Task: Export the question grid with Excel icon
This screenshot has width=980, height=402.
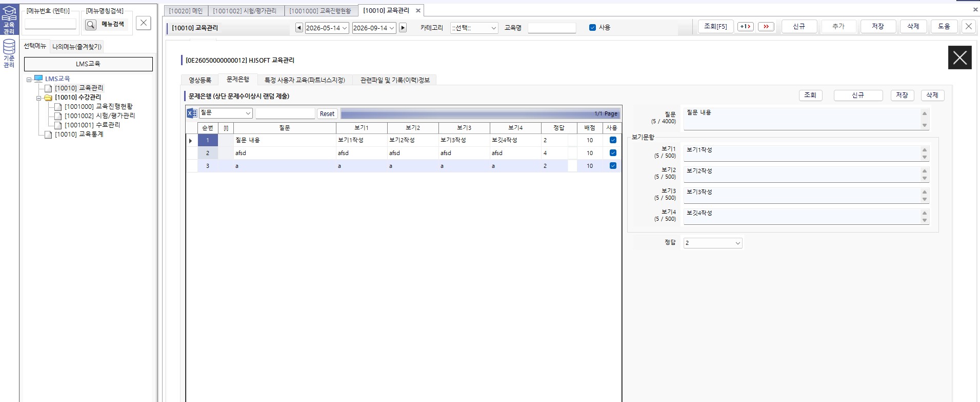Action: [x=192, y=113]
